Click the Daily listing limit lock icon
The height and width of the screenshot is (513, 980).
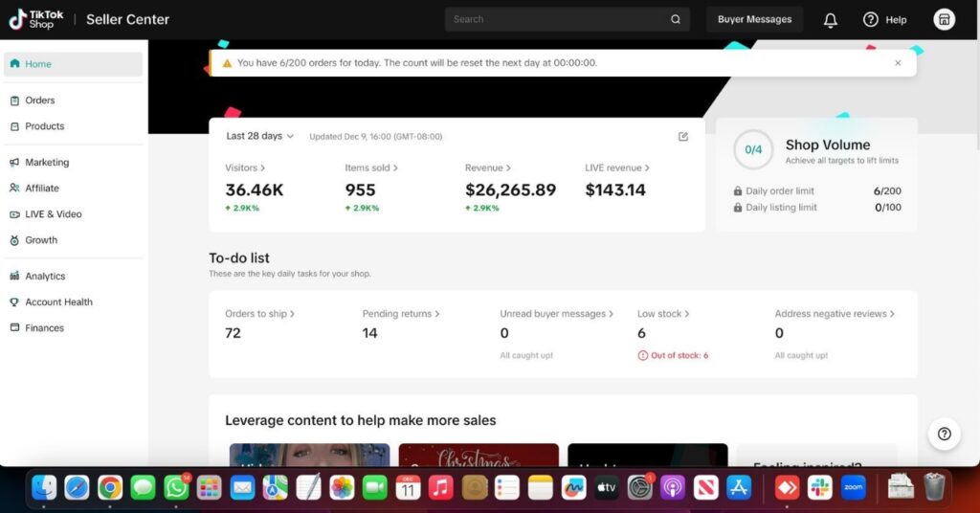[738, 208]
